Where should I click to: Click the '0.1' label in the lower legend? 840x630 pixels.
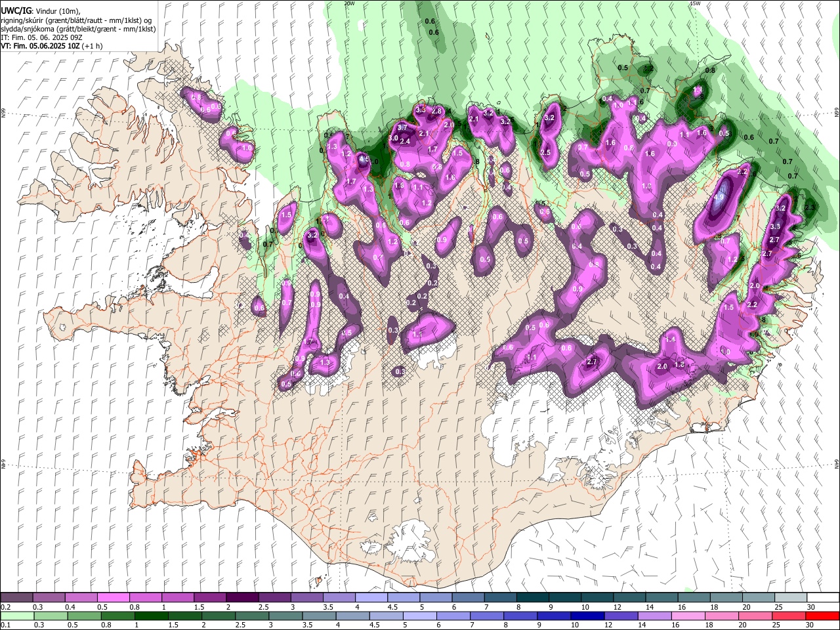tap(5, 625)
